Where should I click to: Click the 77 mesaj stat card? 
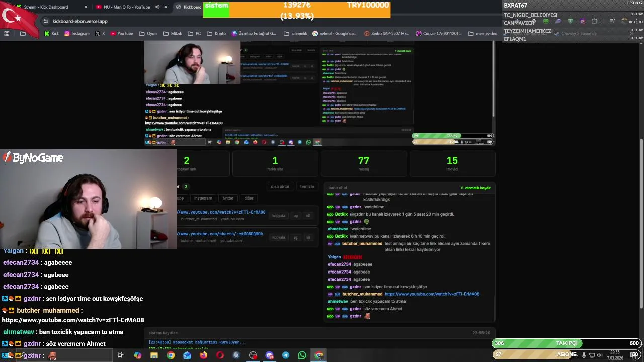click(363, 163)
